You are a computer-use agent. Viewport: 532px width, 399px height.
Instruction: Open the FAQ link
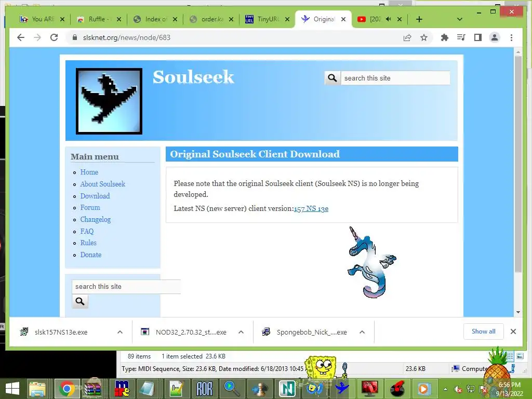click(x=87, y=231)
